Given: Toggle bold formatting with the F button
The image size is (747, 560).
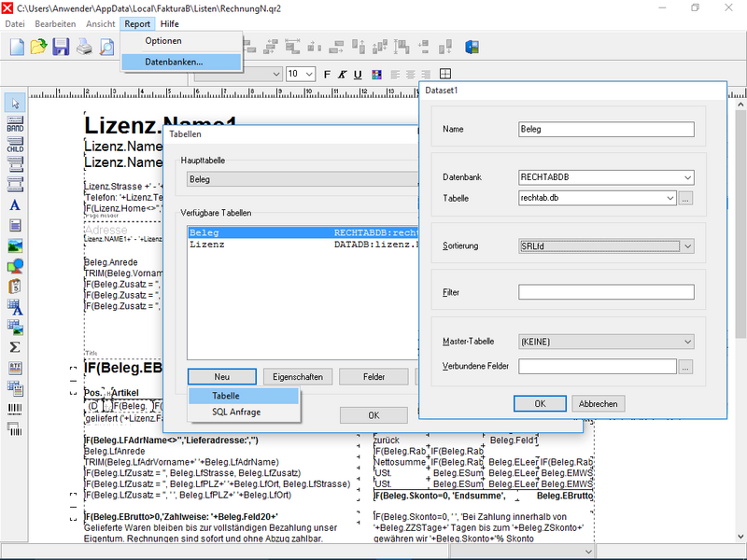Looking at the screenshot, I should tap(327, 75).
